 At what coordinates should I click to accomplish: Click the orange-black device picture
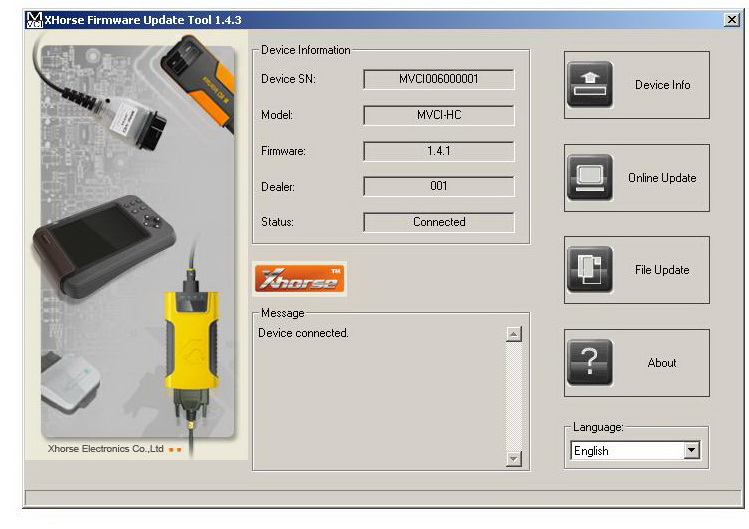click(198, 79)
